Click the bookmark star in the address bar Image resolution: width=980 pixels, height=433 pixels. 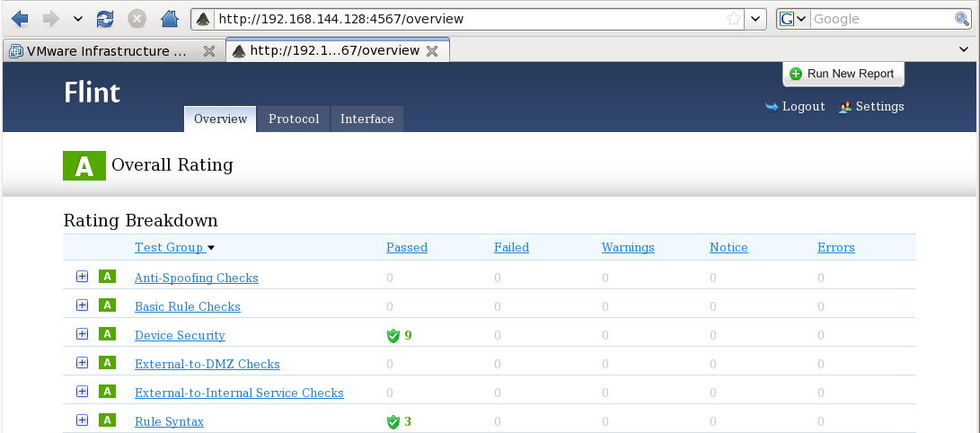(734, 19)
